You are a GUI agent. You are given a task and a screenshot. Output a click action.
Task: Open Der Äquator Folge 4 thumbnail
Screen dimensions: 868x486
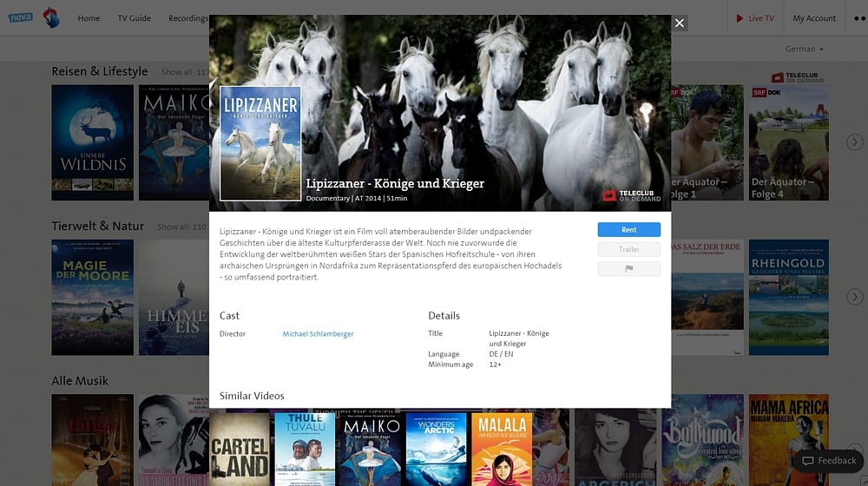pos(789,142)
